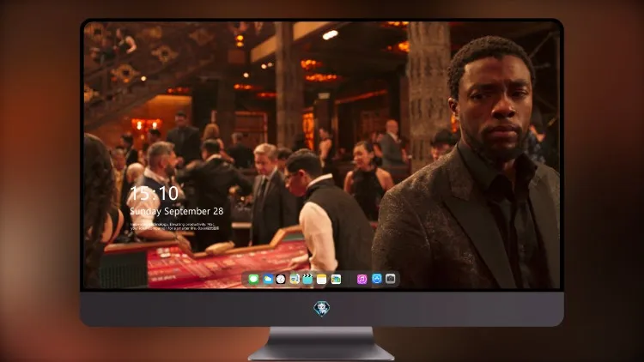The width and height of the screenshot is (644, 362).
Task: Open the Clock app in the dock
Action: (281, 279)
